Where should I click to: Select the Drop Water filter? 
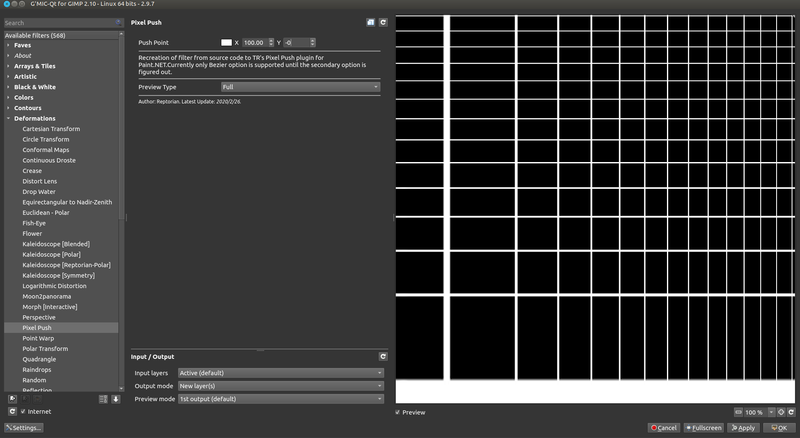pos(39,191)
